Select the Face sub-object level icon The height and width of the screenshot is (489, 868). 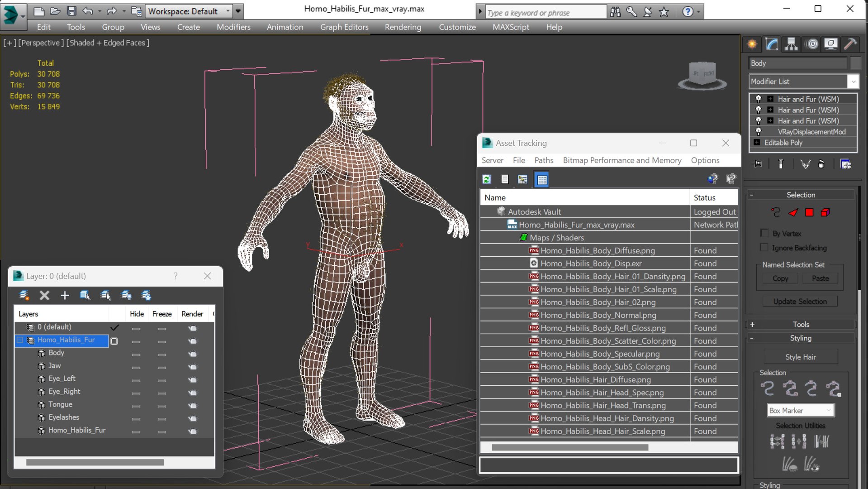coord(793,212)
